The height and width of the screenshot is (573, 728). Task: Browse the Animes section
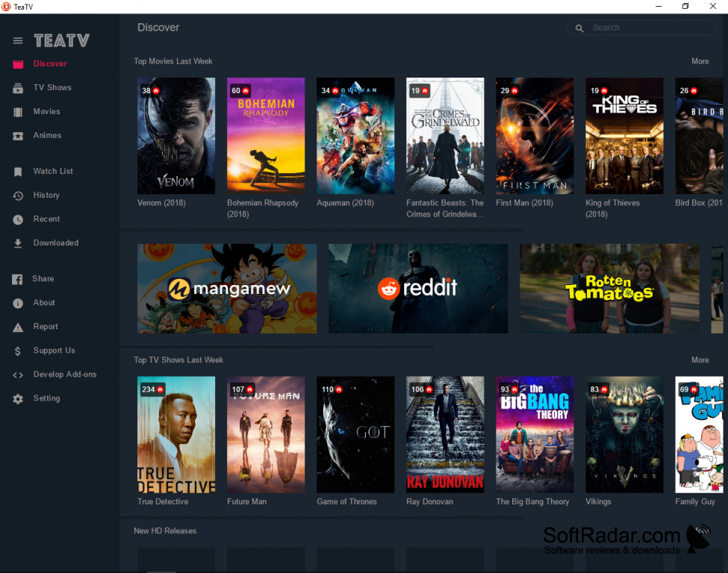(47, 135)
